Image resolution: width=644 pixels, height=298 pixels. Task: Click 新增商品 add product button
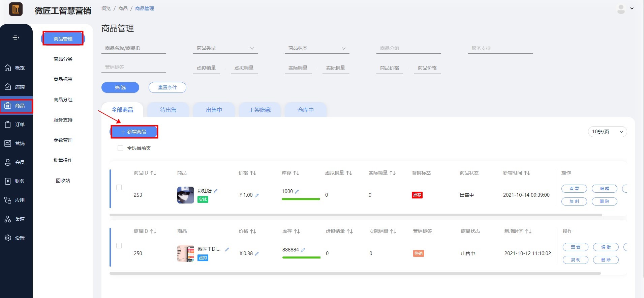[x=134, y=132]
